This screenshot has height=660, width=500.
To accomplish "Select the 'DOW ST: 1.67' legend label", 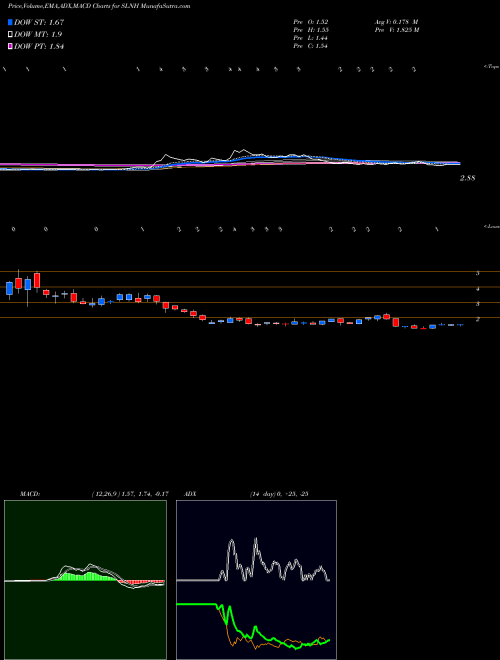I will 39,22.
